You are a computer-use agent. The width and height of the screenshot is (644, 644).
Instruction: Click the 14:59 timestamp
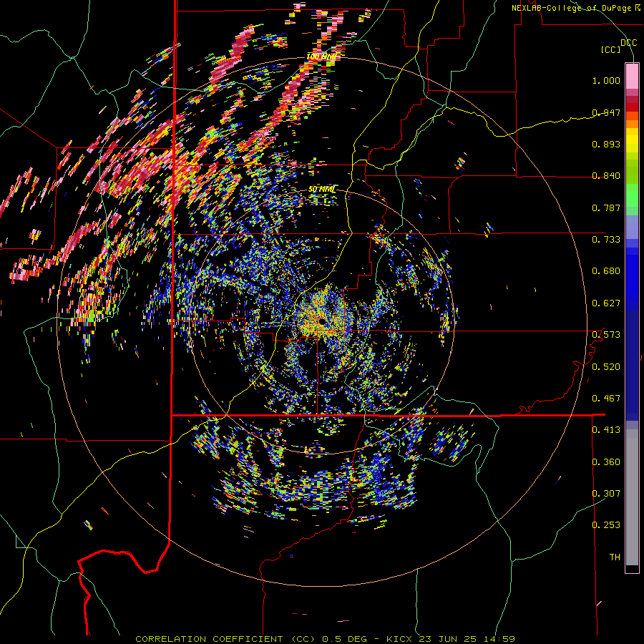pos(501,639)
